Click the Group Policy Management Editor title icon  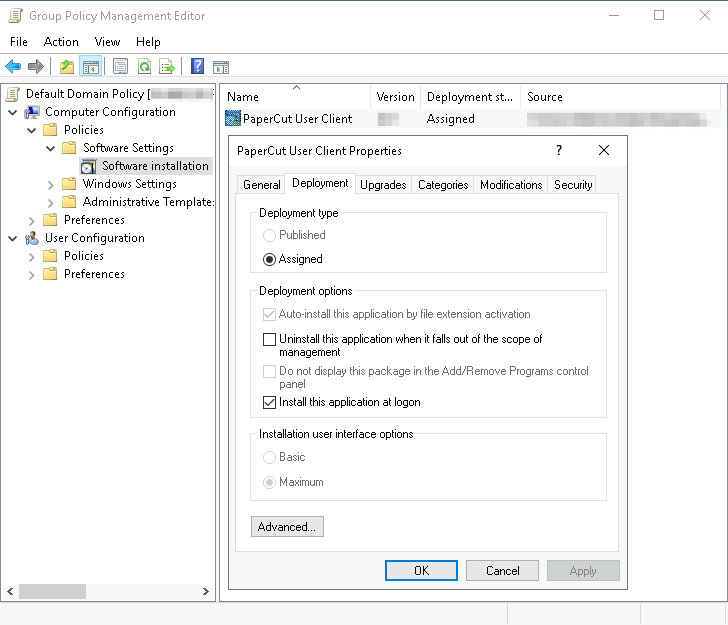(15, 15)
